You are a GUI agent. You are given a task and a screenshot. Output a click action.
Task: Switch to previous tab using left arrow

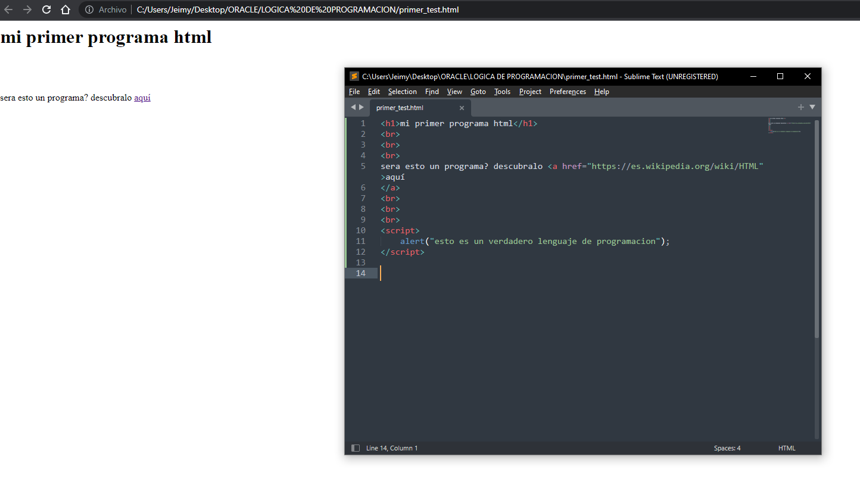[353, 107]
